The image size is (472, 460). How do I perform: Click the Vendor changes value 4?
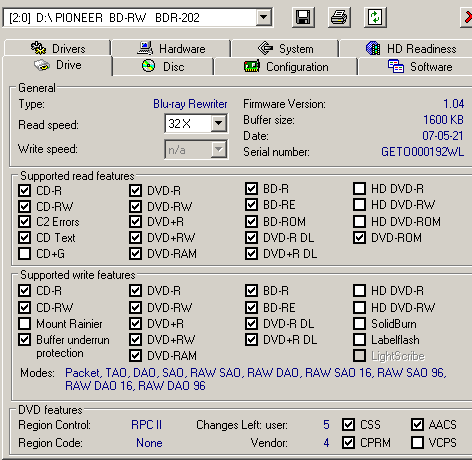326,443
